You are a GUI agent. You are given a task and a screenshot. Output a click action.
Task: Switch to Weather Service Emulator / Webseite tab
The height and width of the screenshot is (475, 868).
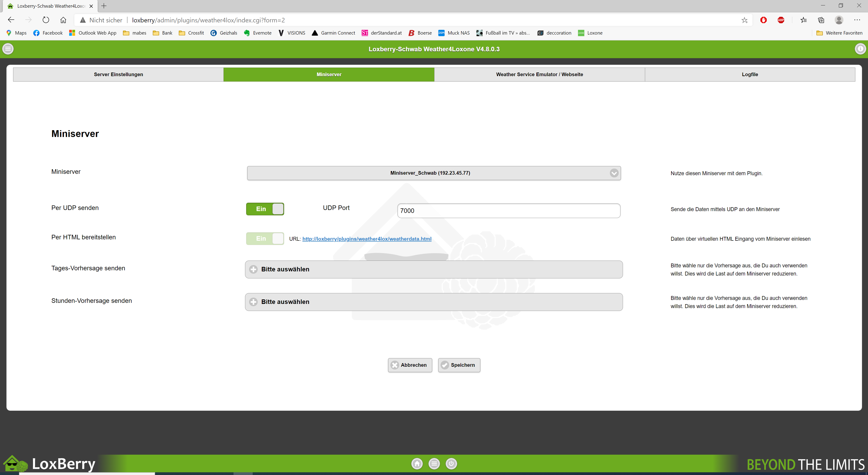point(539,74)
